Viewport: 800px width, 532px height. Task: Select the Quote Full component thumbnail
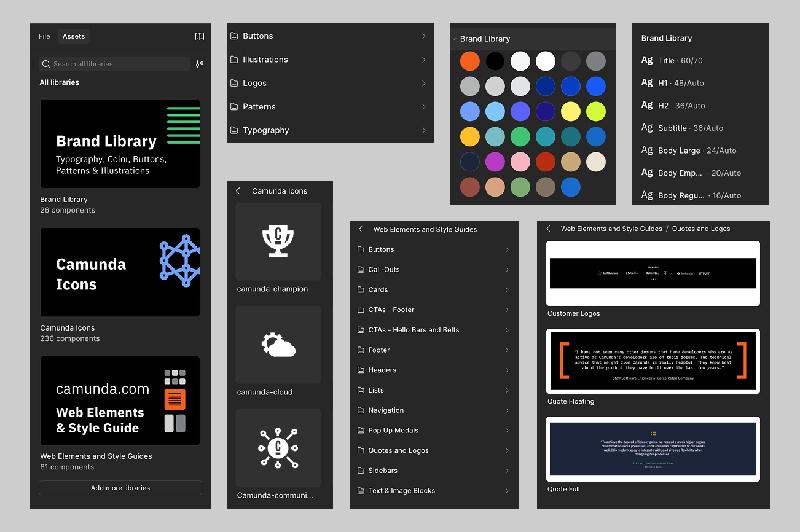[x=653, y=449]
